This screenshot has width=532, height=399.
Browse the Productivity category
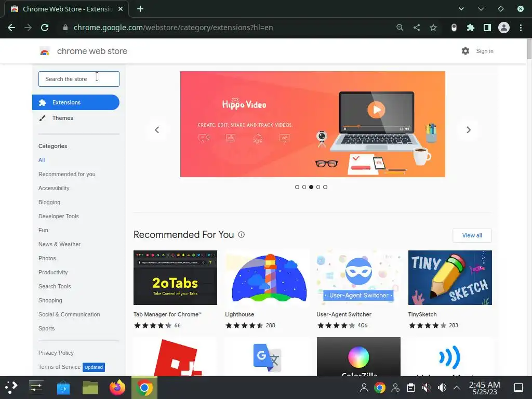tap(53, 272)
